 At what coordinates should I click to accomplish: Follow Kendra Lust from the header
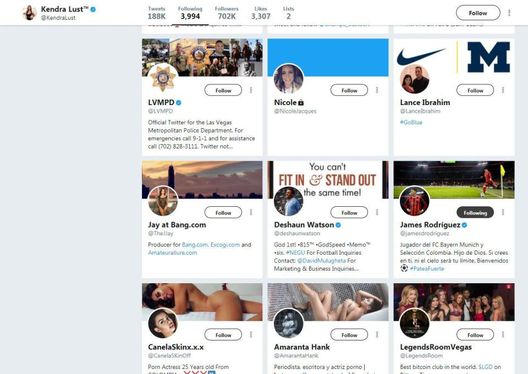pyautogui.click(x=478, y=13)
